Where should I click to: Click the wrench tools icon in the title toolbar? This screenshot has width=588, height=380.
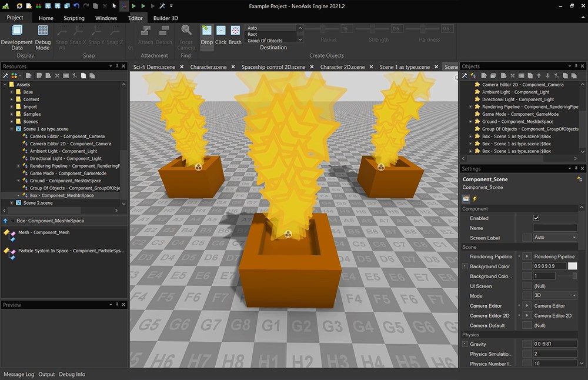(162, 6)
